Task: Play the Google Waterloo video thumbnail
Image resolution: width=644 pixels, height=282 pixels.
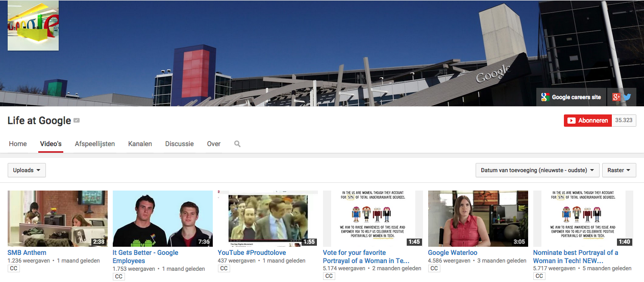Action: coord(478,219)
